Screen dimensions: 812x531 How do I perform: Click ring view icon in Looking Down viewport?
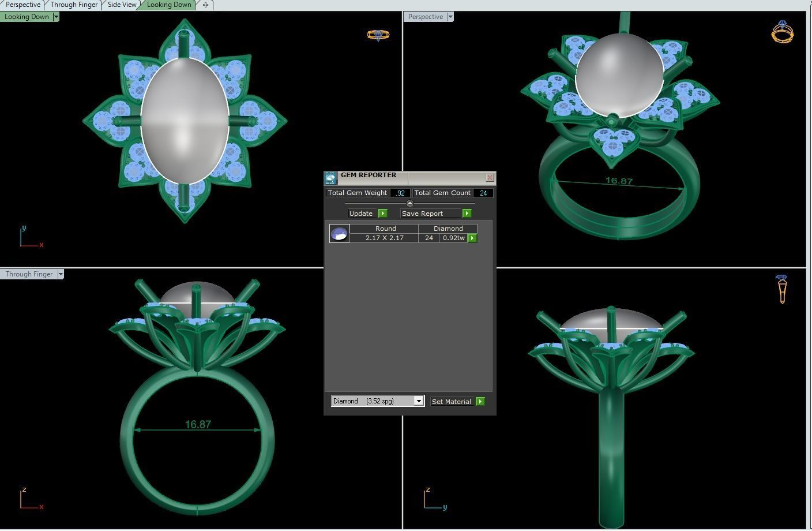tap(378, 35)
